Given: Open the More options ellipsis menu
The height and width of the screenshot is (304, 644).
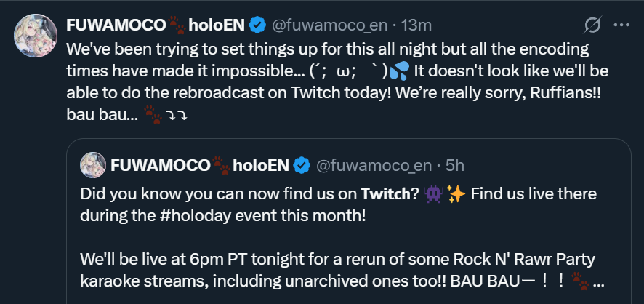Looking at the screenshot, I should [x=621, y=25].
